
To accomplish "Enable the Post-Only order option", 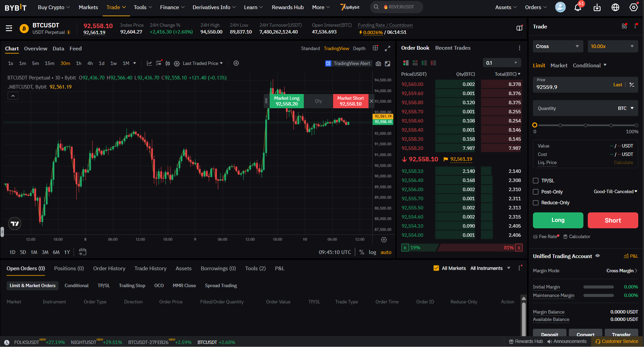I will click(x=536, y=192).
